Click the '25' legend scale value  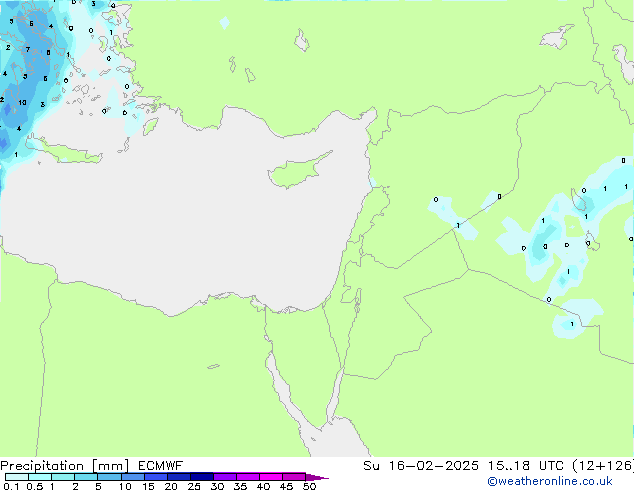coord(194,486)
